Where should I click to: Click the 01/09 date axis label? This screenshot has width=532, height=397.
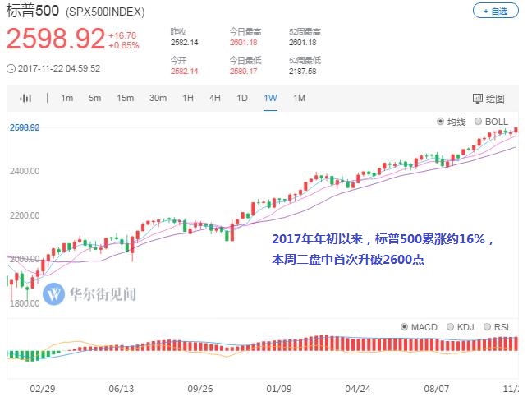279,389
